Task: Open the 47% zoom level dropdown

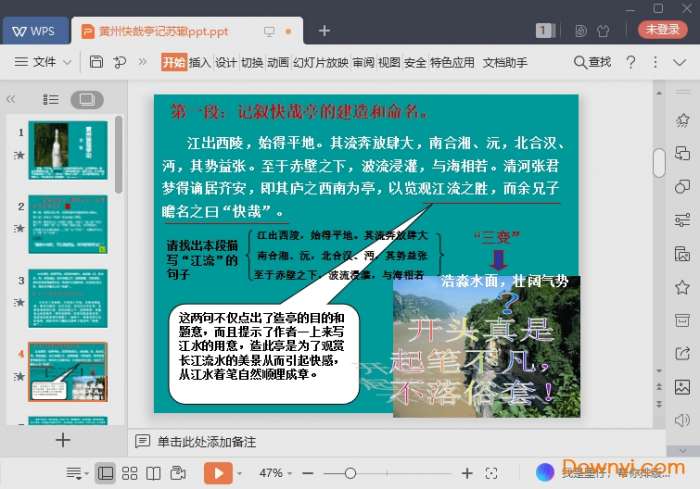Action: click(x=275, y=473)
